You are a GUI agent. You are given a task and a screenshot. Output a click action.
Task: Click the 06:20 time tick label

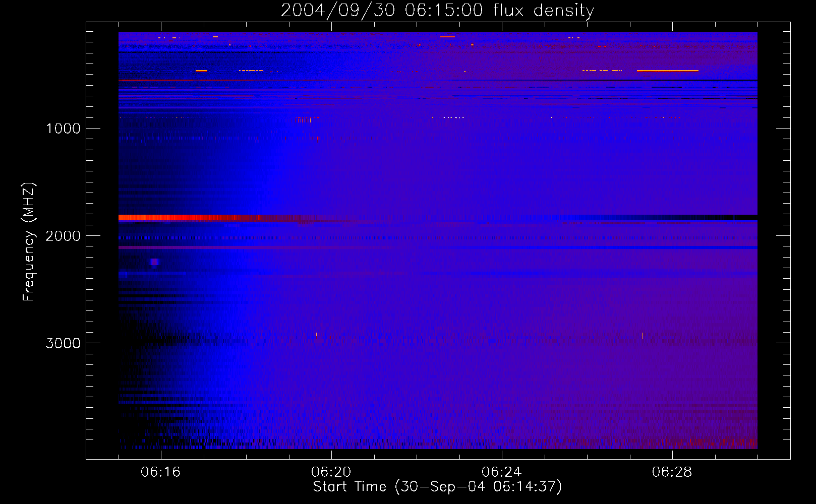tap(331, 472)
